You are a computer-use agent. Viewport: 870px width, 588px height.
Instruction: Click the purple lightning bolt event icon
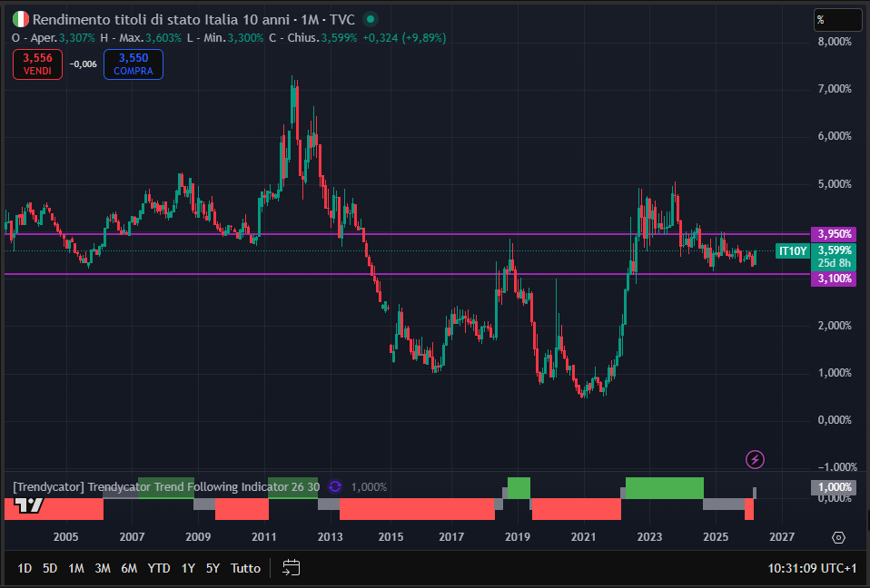pos(755,459)
